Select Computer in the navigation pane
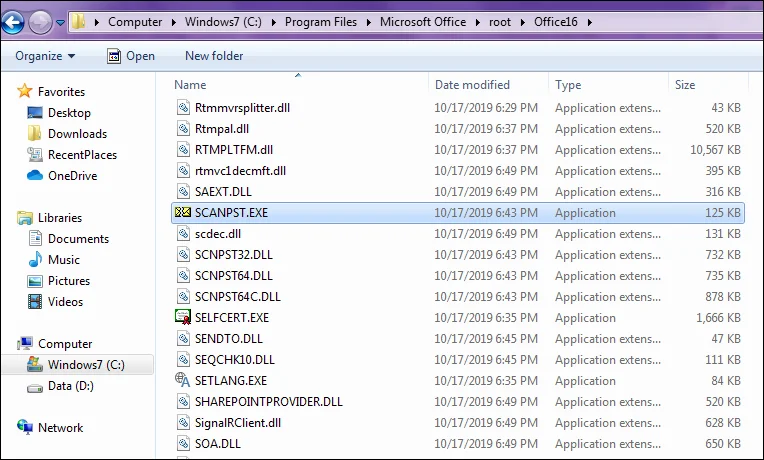The height and width of the screenshot is (460, 764). (x=65, y=344)
